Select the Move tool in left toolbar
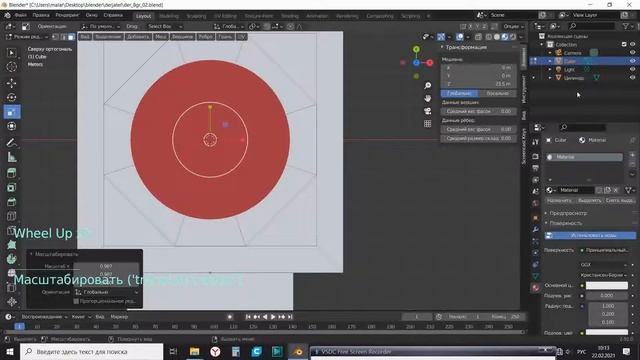 coord(11,83)
